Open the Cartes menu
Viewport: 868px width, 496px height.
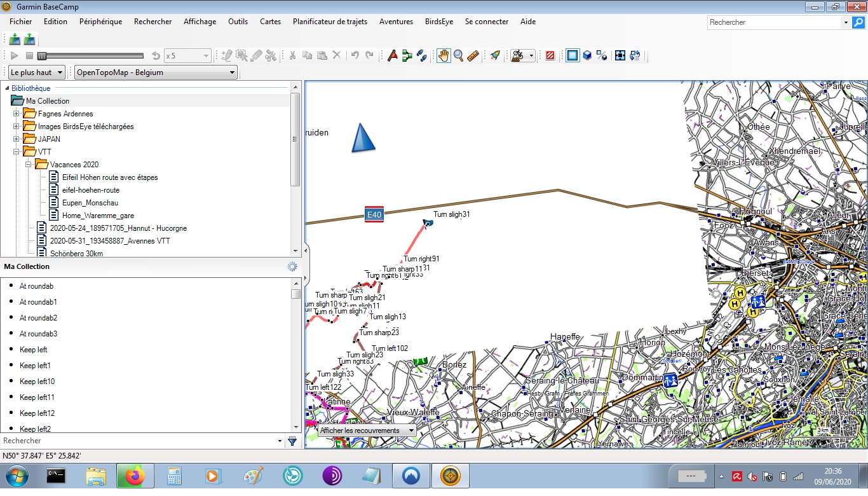(x=270, y=22)
